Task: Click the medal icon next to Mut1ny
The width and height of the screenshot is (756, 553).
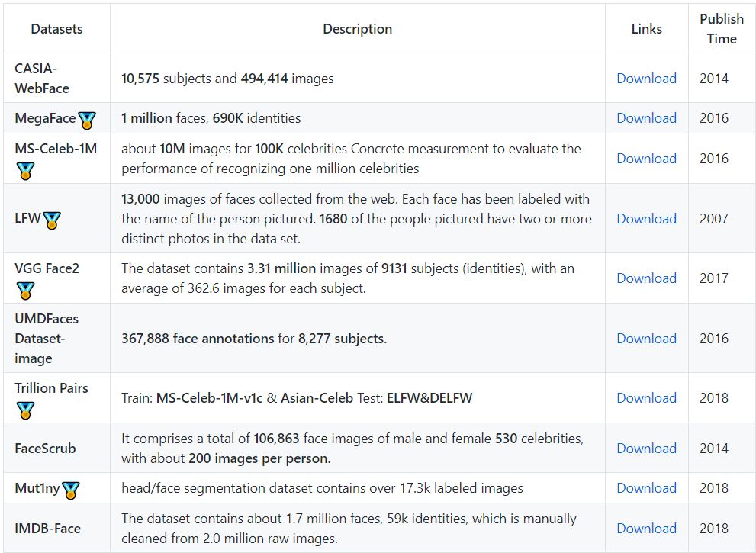Action: (70, 490)
